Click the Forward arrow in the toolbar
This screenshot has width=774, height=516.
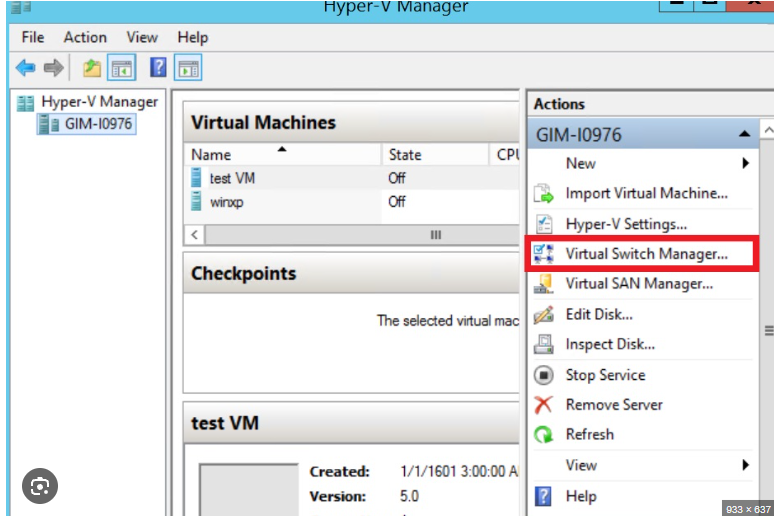coord(53,68)
